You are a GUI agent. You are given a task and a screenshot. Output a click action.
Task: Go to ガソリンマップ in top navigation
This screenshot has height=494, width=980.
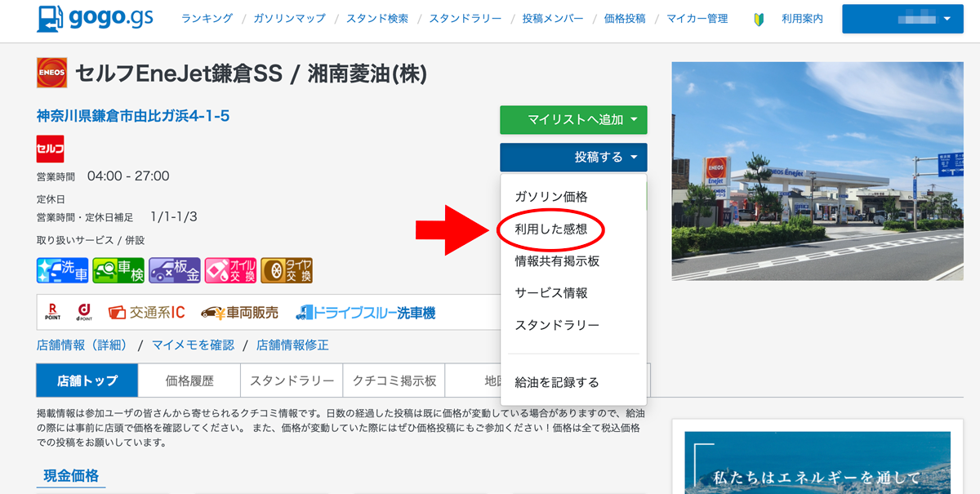pos(289,19)
